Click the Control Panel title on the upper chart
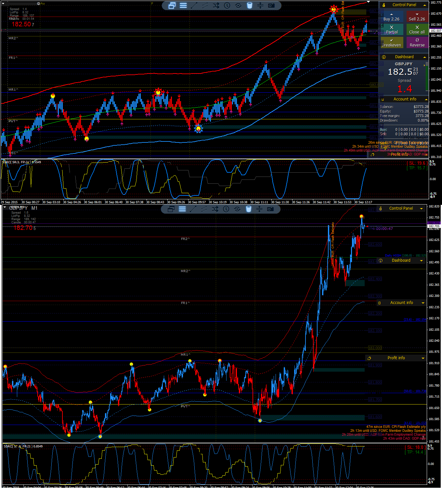This screenshot has width=442, height=504. tap(404, 5)
